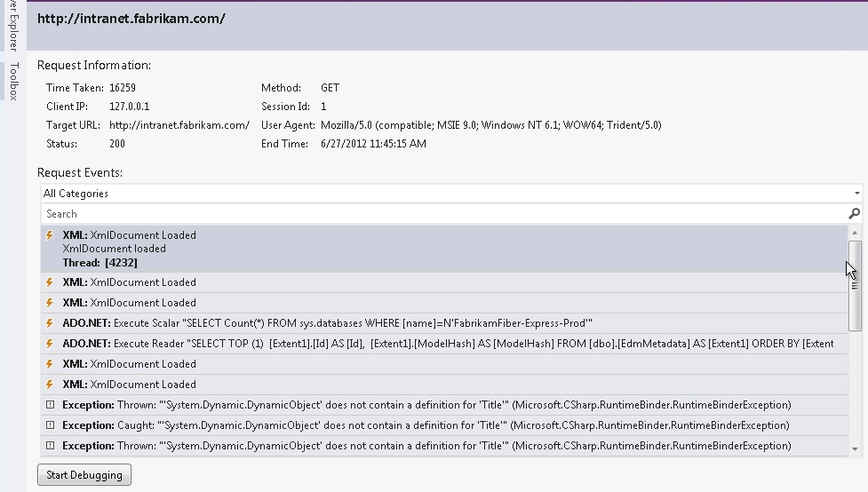The width and height of the screenshot is (868, 492).
Task: Select the ADO.NET Execute Scalar event row
Action: click(x=444, y=323)
